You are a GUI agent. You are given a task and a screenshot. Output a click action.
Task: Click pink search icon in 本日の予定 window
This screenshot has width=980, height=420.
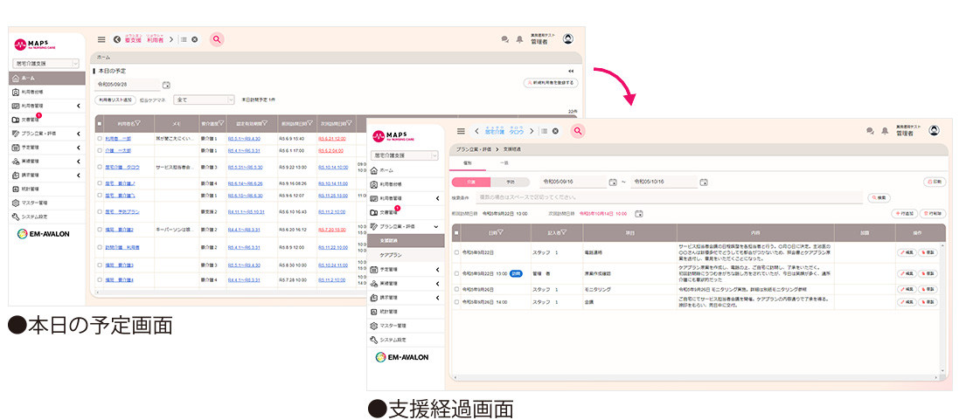pyautogui.click(x=217, y=39)
